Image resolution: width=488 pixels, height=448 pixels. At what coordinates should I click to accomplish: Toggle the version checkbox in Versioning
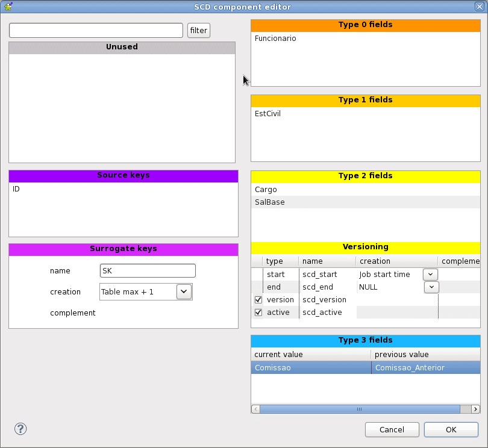[258, 300]
